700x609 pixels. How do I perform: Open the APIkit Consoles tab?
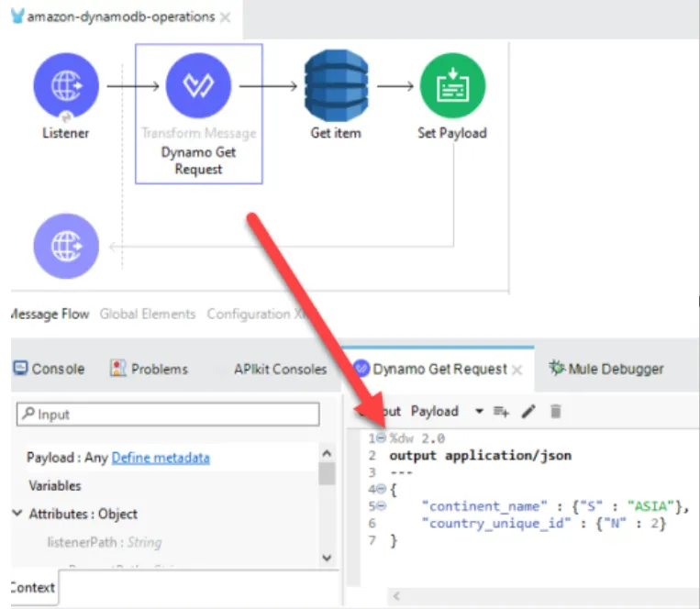tap(281, 369)
